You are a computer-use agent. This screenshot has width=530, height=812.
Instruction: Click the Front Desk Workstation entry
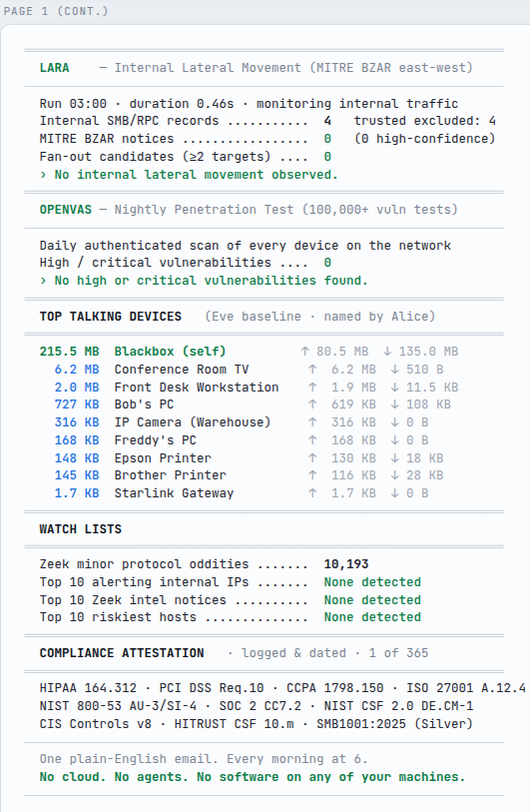(197, 388)
